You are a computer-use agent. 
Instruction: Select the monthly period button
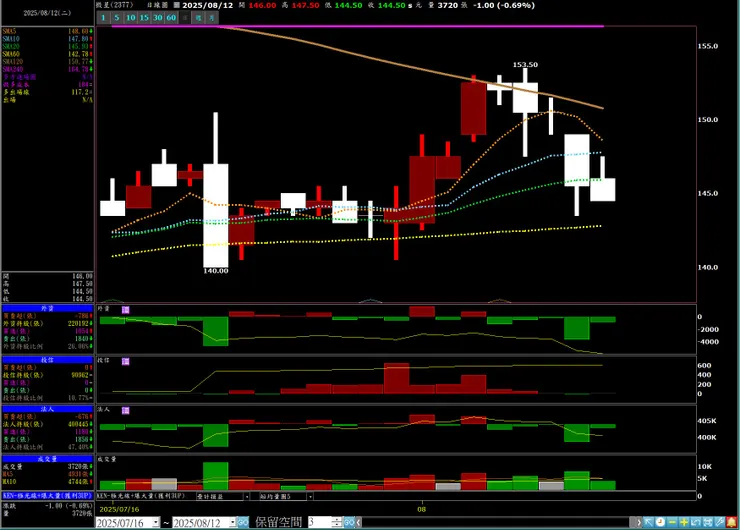coord(212,17)
